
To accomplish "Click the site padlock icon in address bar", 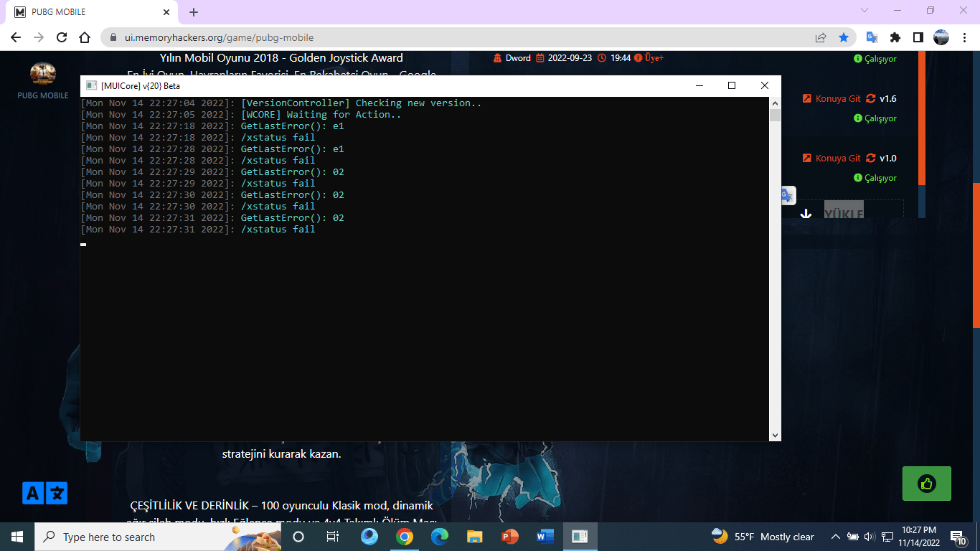I will 113,37.
